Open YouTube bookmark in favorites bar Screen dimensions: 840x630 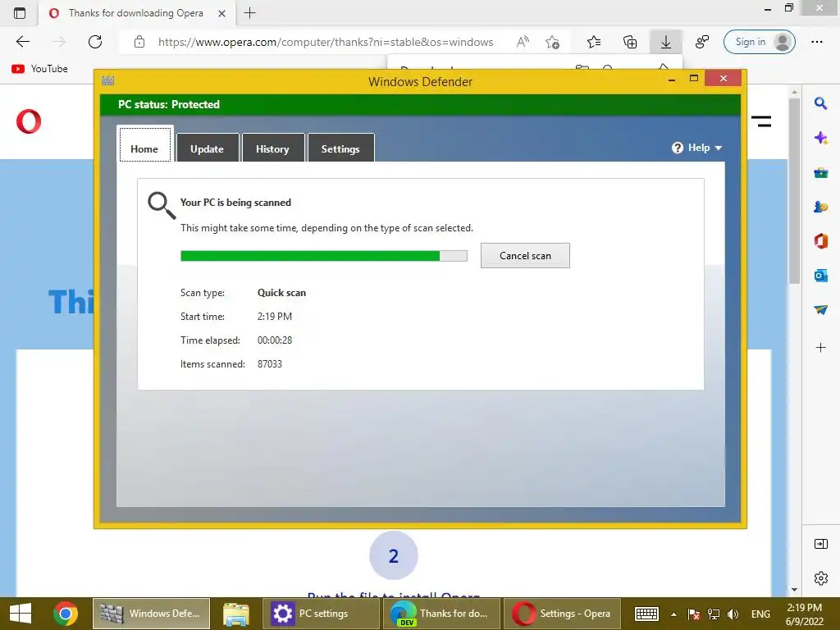coord(39,69)
